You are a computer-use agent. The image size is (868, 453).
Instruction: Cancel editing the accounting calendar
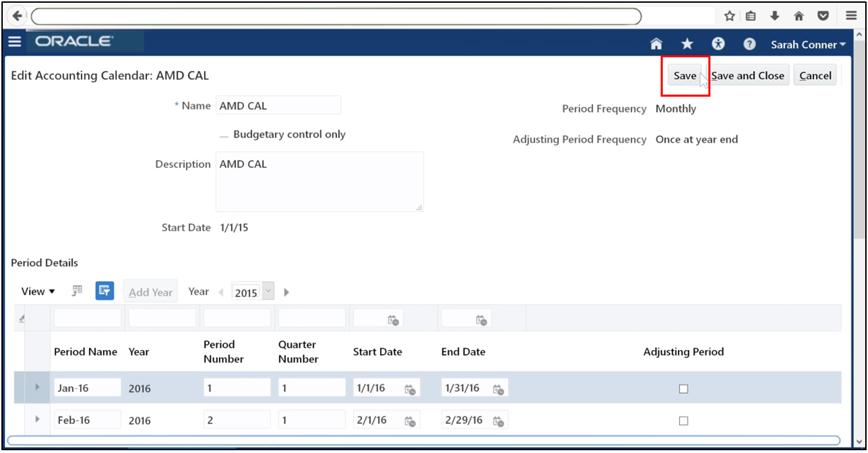point(815,75)
